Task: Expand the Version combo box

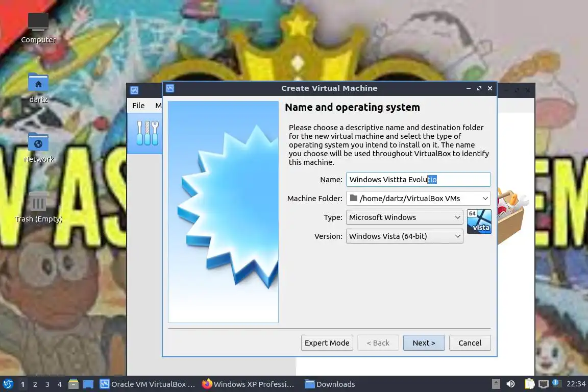Action: click(x=404, y=236)
